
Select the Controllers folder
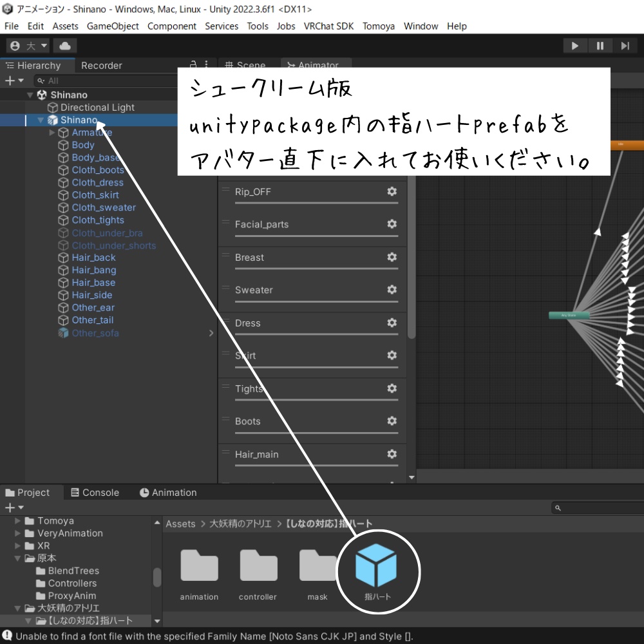[x=66, y=583]
